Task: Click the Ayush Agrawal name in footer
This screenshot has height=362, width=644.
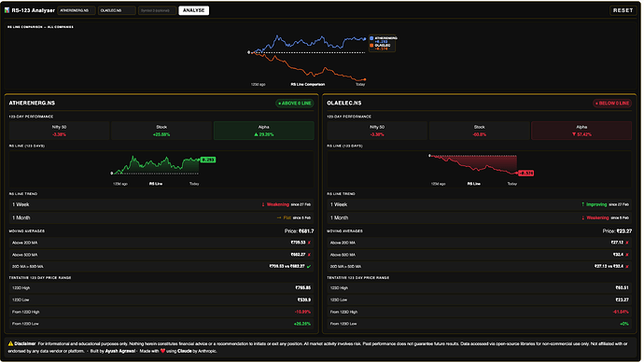Action: tap(119, 351)
